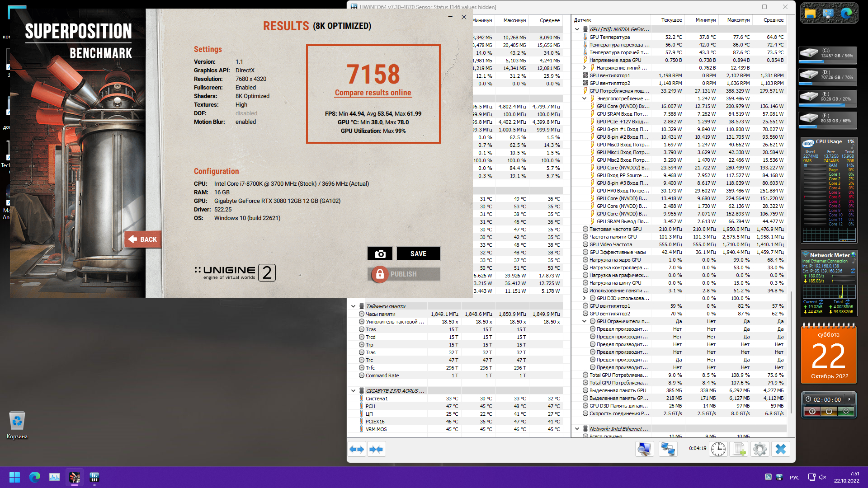Screen dimensions: 868x488
Task: Click the HWiNFO log file icon
Action: tap(739, 449)
